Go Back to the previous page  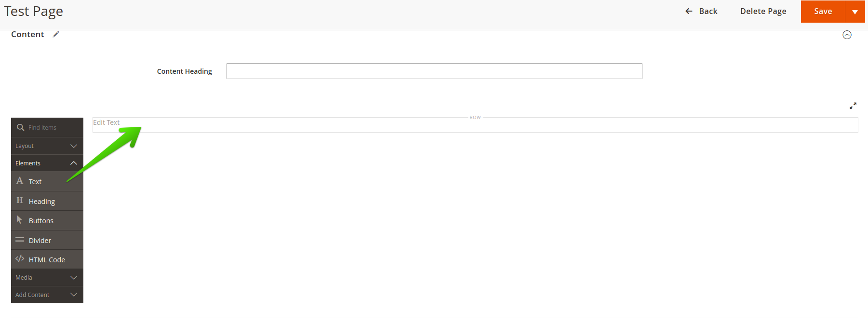(x=701, y=12)
